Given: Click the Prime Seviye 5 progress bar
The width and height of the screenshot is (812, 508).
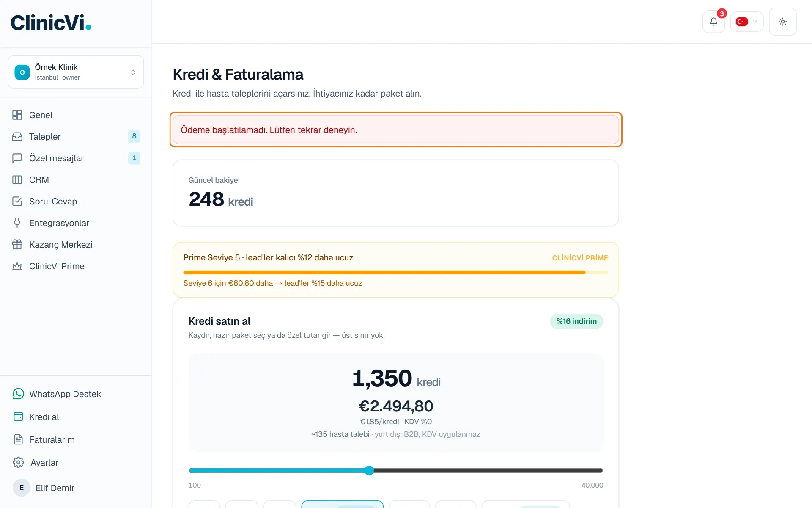Looking at the screenshot, I should 395,273.
